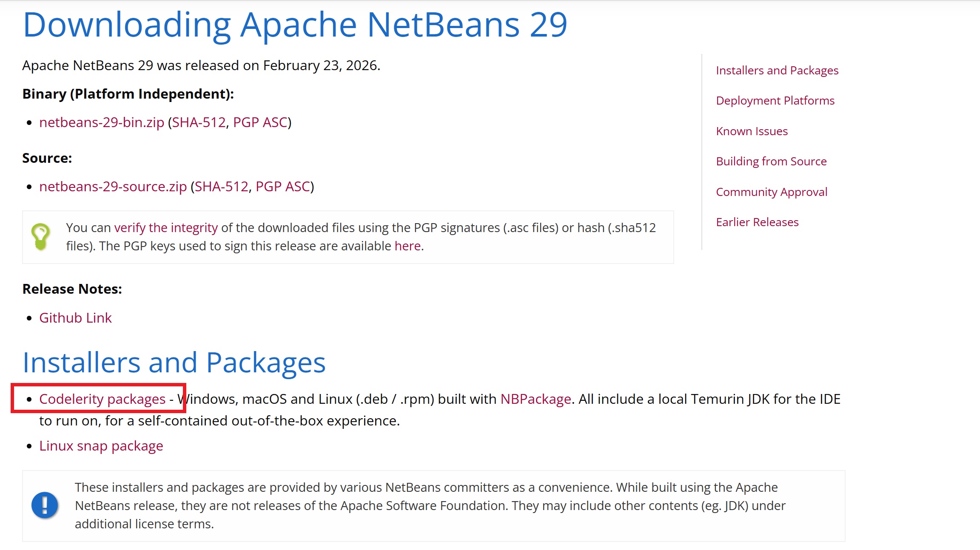Open SHA-512 link for the binary zip
This screenshot has width=980, height=550.
199,122
